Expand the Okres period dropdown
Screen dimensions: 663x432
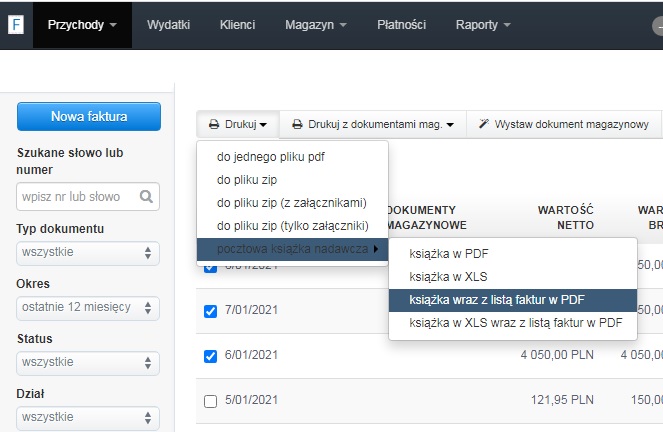pos(88,307)
